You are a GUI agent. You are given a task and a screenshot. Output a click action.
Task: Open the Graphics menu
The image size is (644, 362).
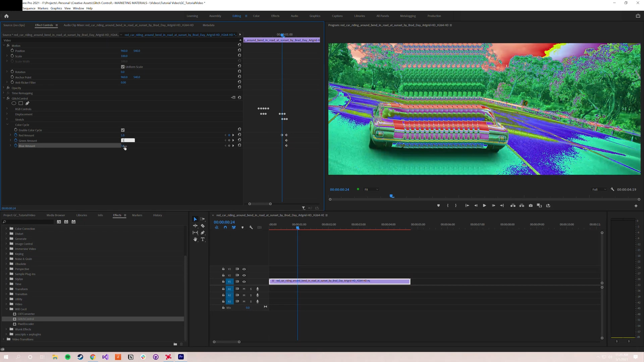tap(56, 8)
